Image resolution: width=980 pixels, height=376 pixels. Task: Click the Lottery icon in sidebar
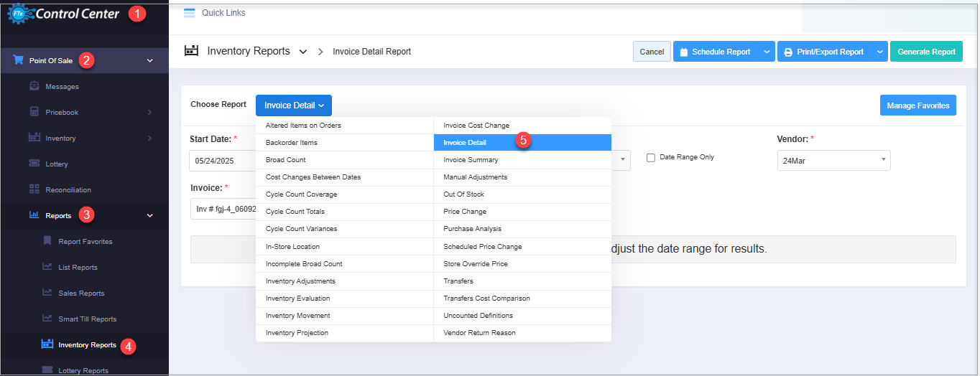[34, 164]
